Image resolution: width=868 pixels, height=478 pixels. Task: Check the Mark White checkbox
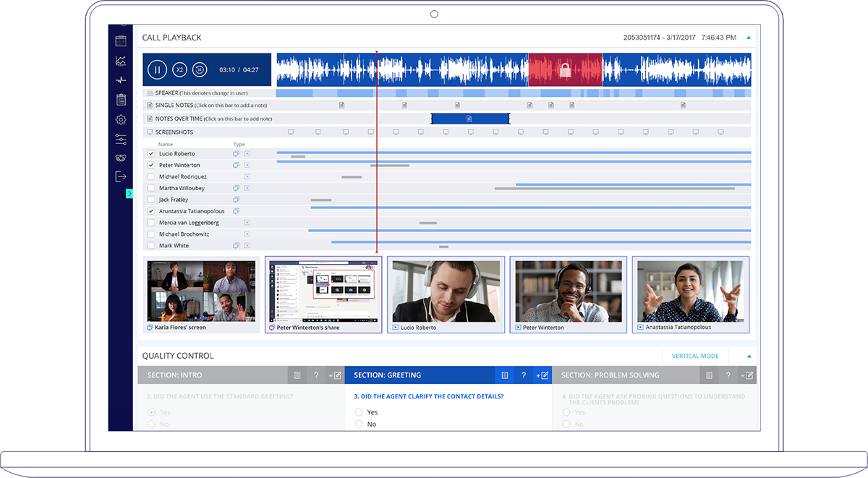click(x=151, y=246)
